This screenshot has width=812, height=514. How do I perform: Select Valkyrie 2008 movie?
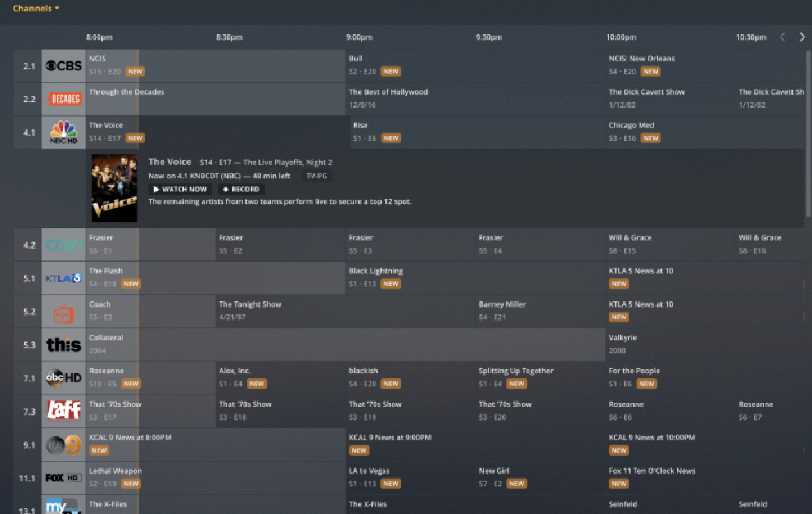click(705, 345)
